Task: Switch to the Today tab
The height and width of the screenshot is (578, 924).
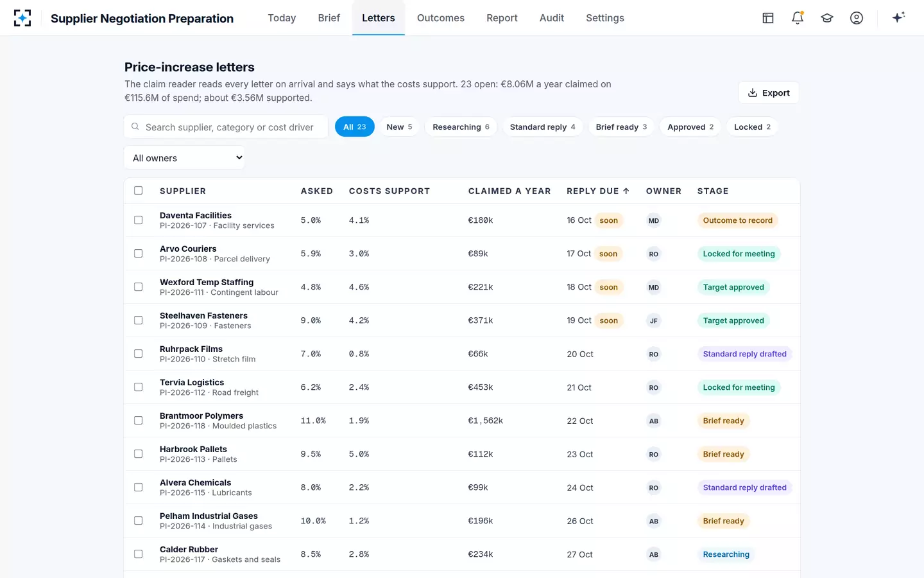Action: [x=282, y=18]
